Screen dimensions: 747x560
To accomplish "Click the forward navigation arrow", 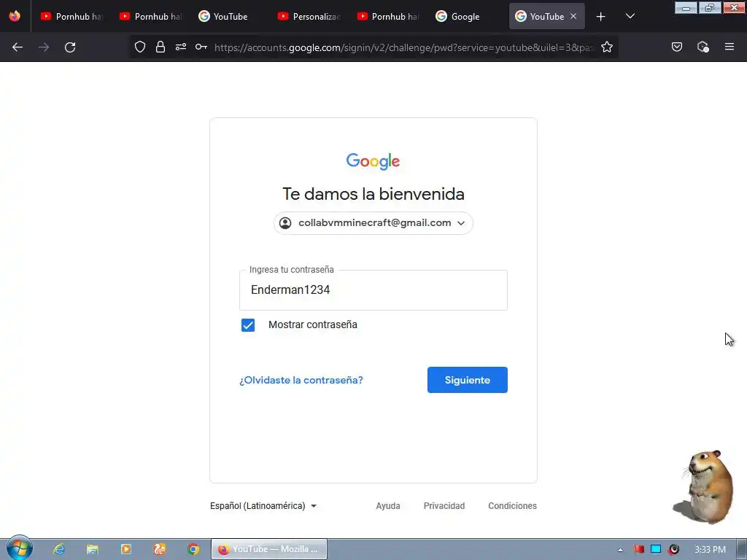I will click(x=44, y=47).
